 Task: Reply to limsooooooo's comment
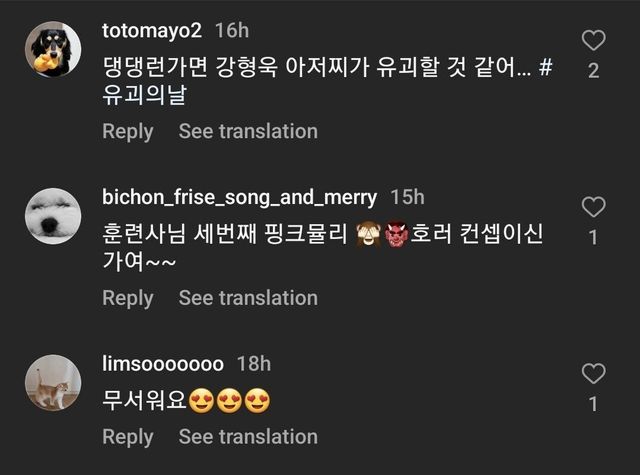tap(127, 437)
